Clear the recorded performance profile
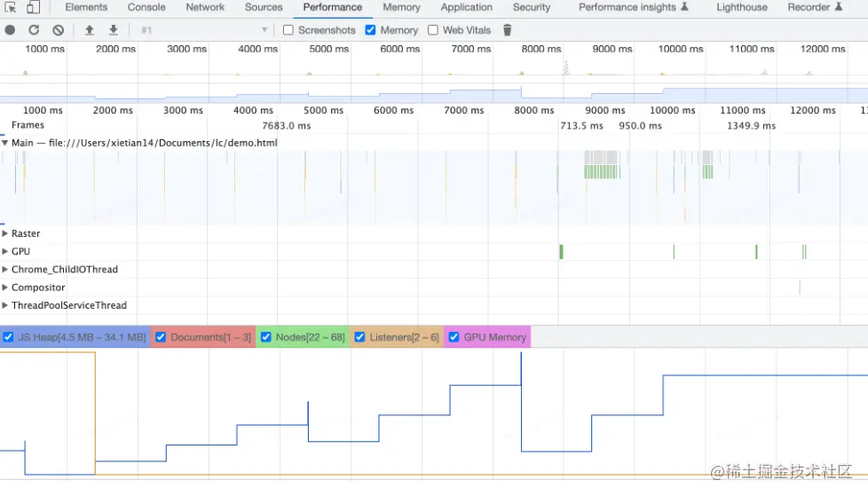 click(x=58, y=30)
